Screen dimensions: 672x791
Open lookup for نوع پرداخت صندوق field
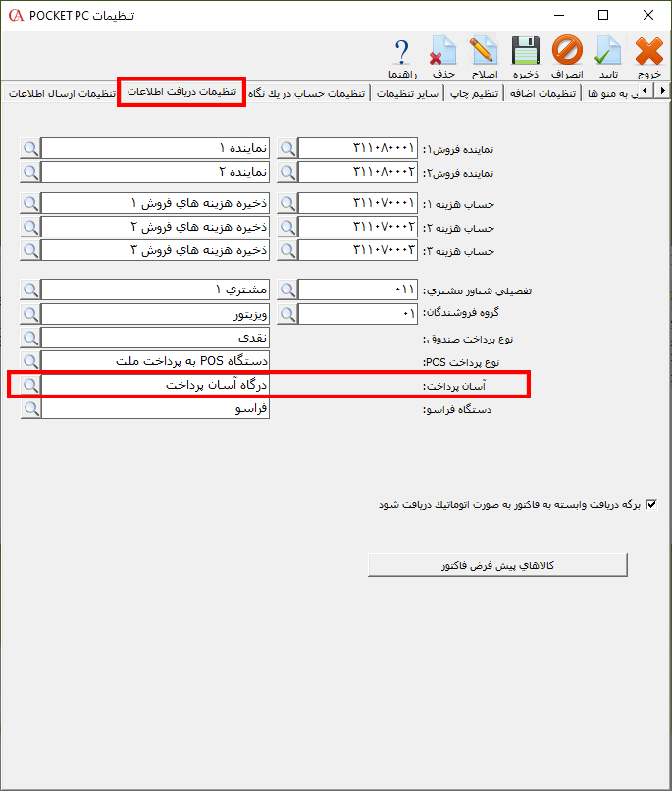[30, 339]
